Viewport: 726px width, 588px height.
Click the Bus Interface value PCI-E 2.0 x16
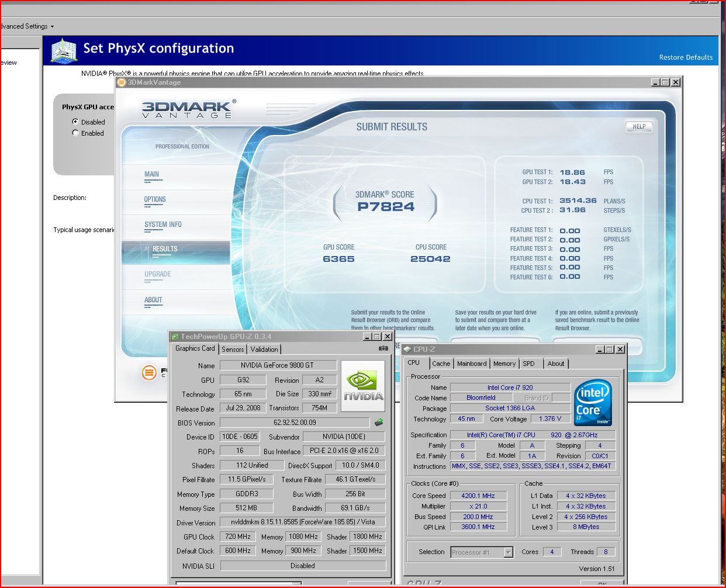click(344, 451)
